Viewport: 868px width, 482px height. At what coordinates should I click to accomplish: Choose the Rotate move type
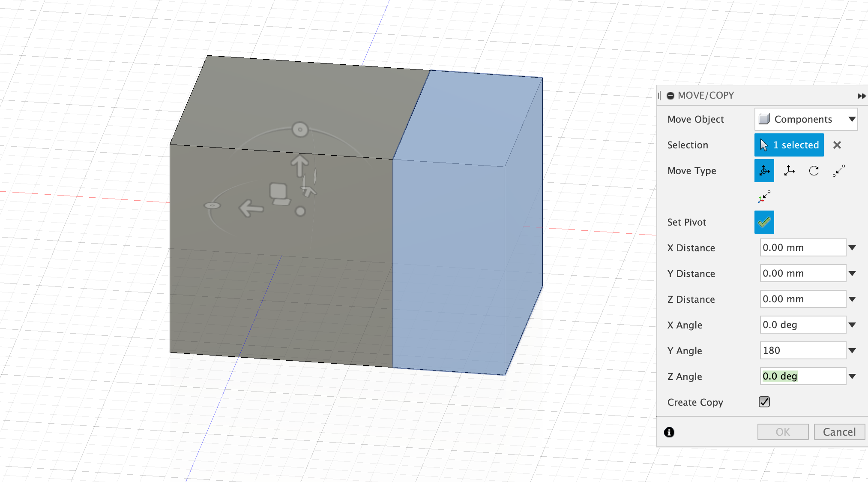click(x=814, y=170)
